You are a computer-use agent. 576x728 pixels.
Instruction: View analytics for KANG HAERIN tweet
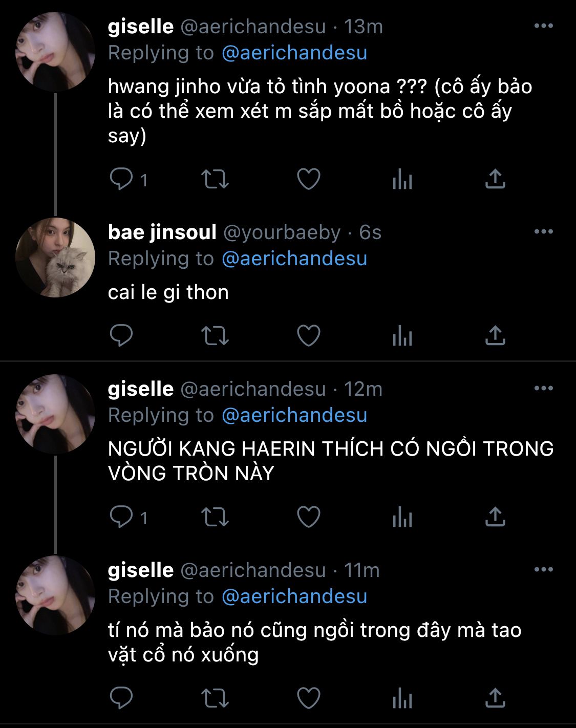pos(402,518)
